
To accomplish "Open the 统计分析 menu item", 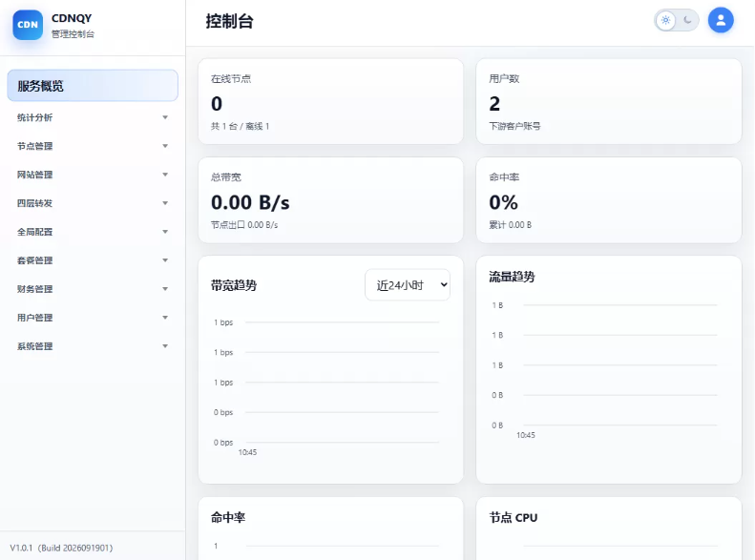I will [93, 117].
